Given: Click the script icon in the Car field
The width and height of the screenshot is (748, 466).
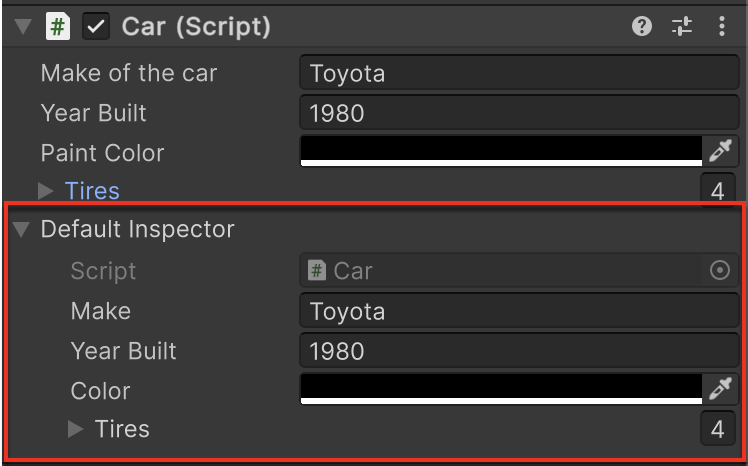Looking at the screenshot, I should coord(317,270).
